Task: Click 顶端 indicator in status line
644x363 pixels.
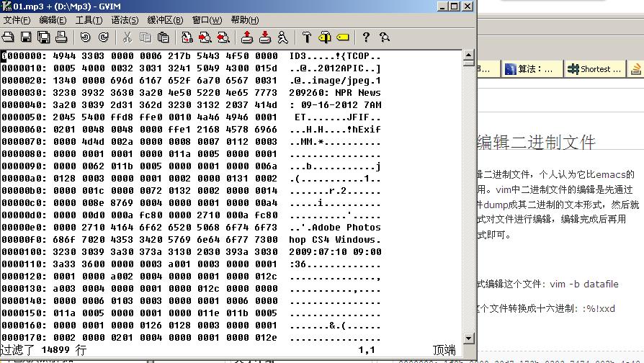Action: coord(444,350)
